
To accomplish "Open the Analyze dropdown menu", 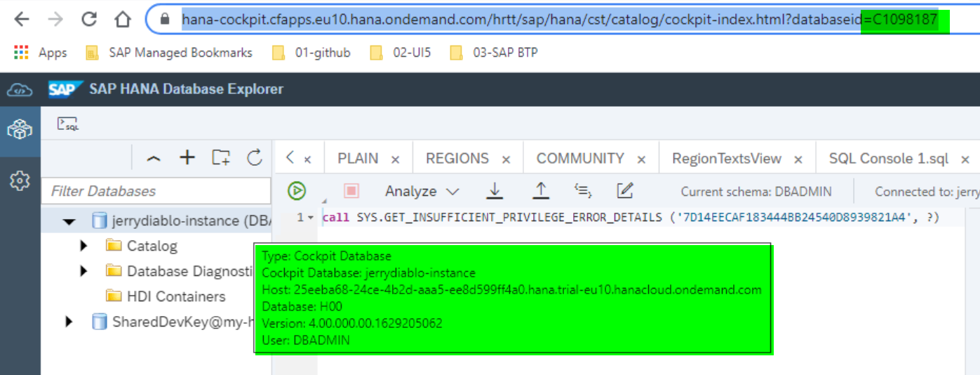I will [x=422, y=191].
